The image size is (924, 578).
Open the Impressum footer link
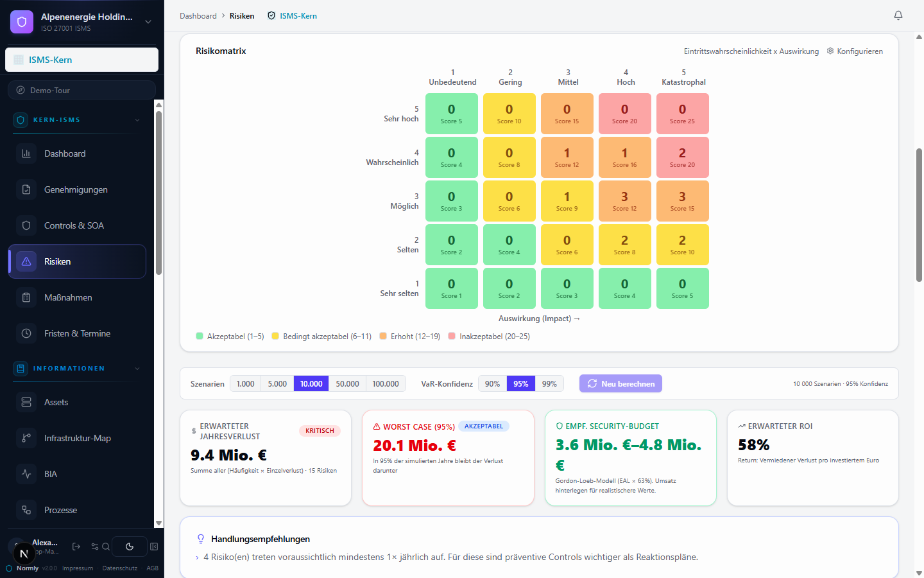tap(78, 568)
